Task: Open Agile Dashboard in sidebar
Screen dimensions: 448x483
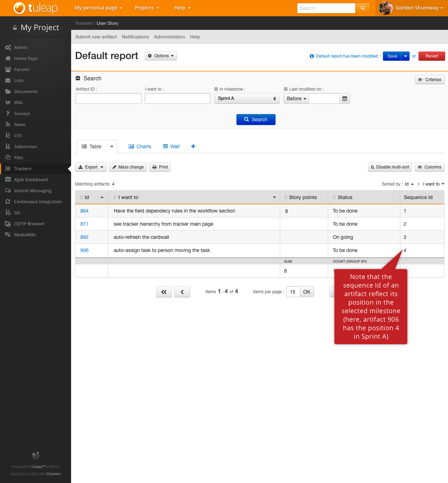Action: [31, 179]
